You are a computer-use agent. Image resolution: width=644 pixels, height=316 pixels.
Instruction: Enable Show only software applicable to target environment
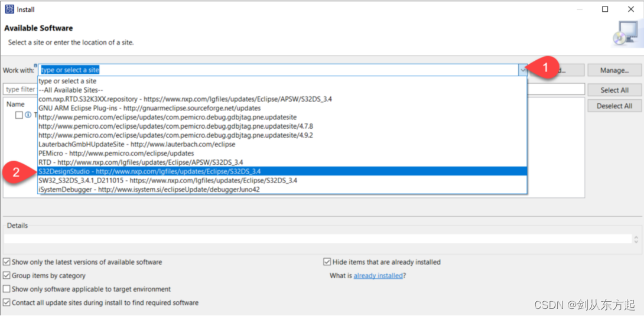pos(6,289)
